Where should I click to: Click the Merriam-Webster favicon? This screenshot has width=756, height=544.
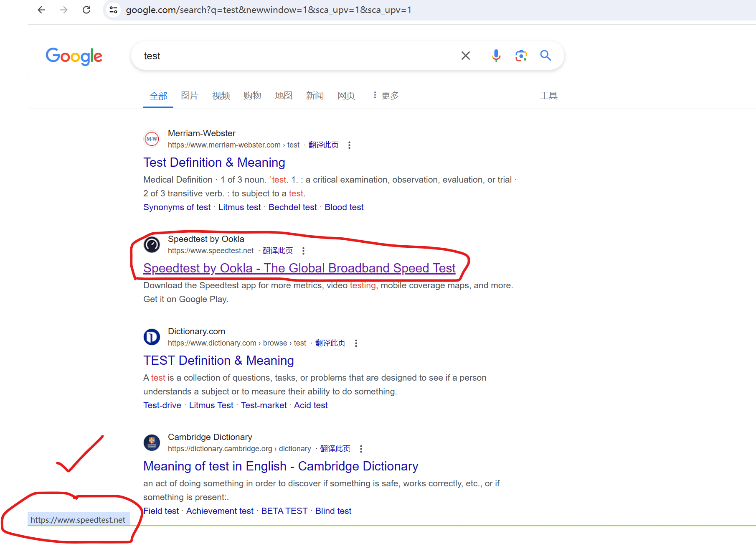(152, 139)
